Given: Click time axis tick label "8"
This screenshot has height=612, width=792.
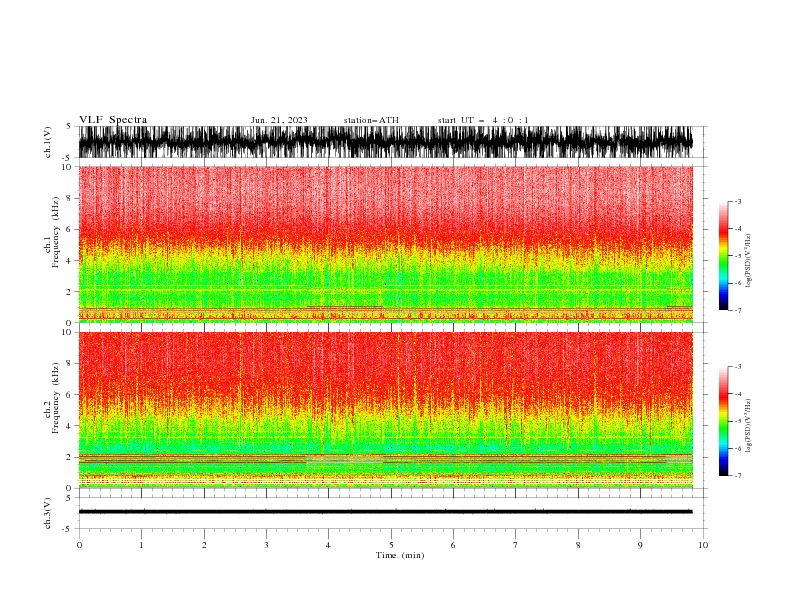Looking at the screenshot, I should (578, 545).
